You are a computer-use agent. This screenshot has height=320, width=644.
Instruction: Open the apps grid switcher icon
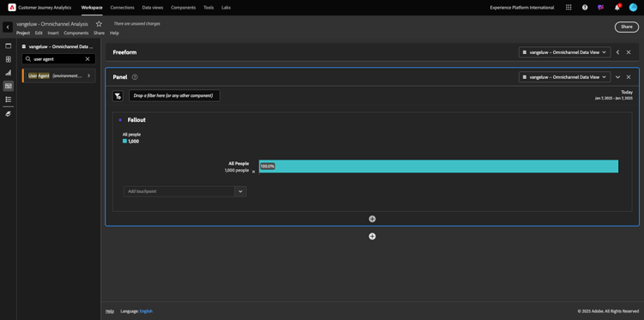pos(568,8)
